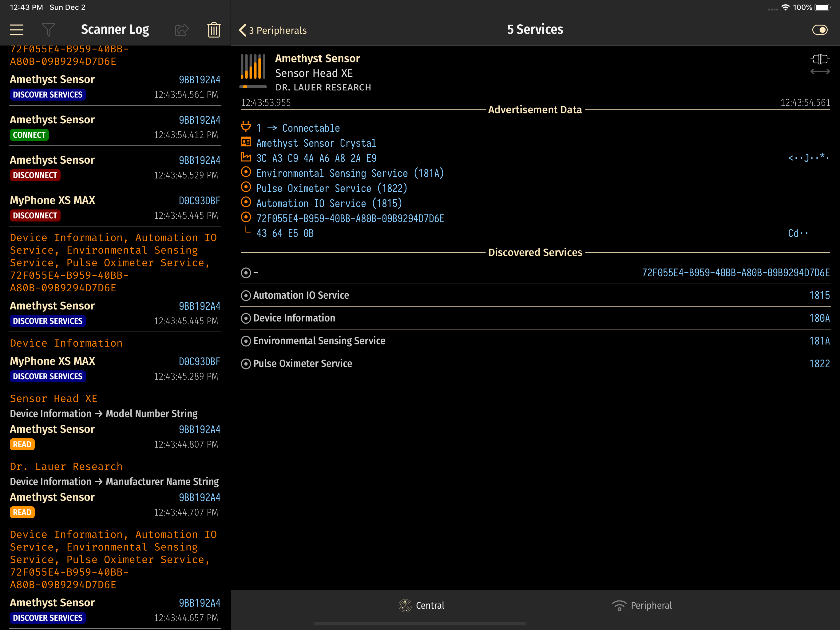Select the green CONNECT log badge
This screenshot has width=840, height=630.
29,135
